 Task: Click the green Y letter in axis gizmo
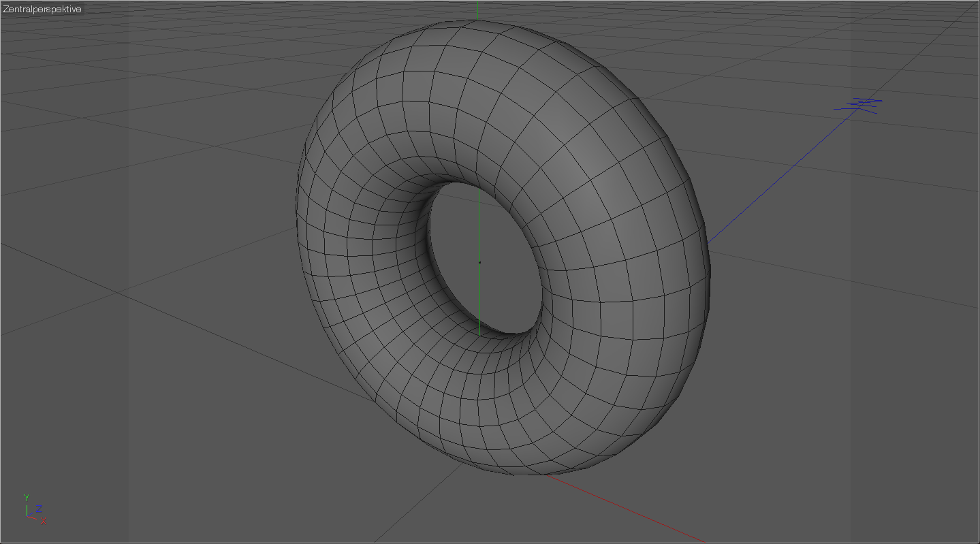(27, 497)
